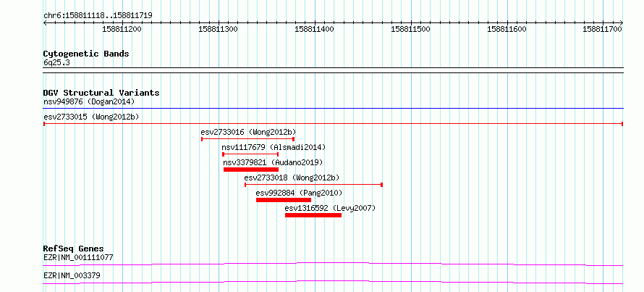Click the magenta EZR|NM_003379 gene line

333,282
